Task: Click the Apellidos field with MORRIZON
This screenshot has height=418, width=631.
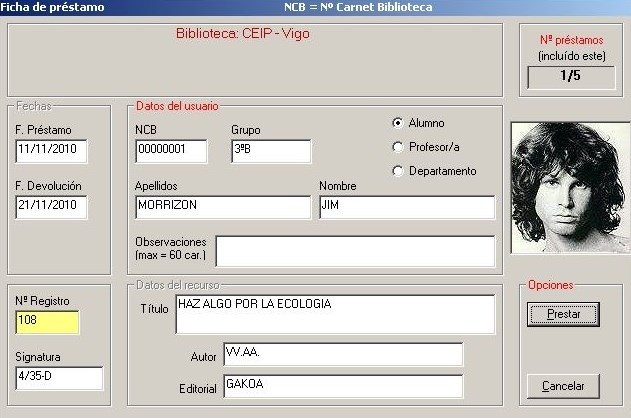Action: tap(223, 207)
